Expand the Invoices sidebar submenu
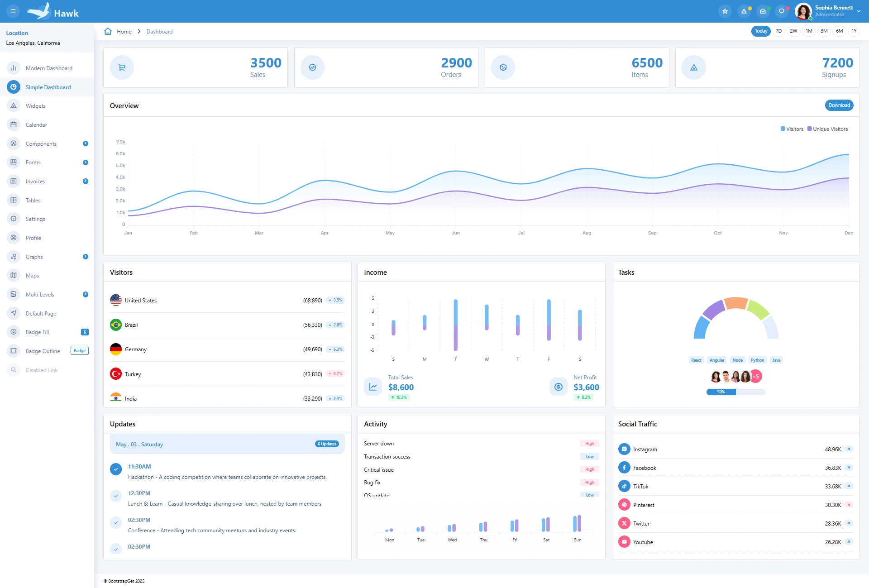This screenshot has height=588, width=869. tap(47, 181)
